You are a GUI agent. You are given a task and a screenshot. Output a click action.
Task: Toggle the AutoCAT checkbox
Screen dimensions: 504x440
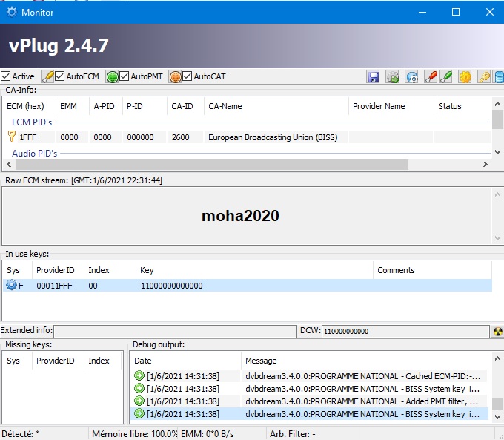click(x=187, y=76)
